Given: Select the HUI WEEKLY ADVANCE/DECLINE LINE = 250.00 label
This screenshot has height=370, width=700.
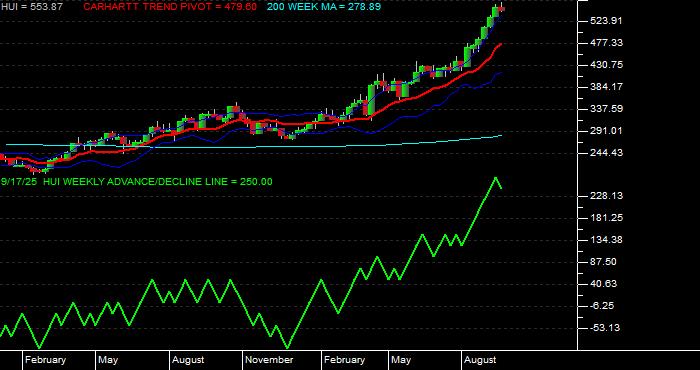Looking at the screenshot, I should [x=158, y=182].
